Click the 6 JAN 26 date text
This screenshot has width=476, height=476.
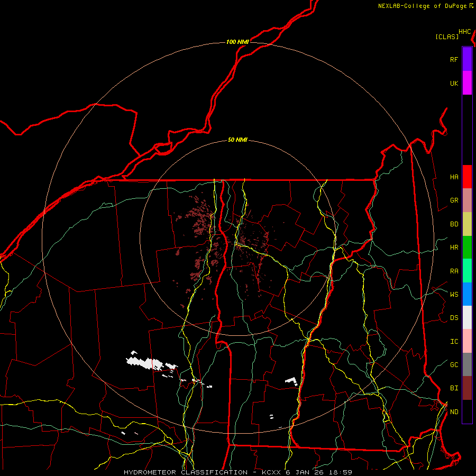point(305,472)
